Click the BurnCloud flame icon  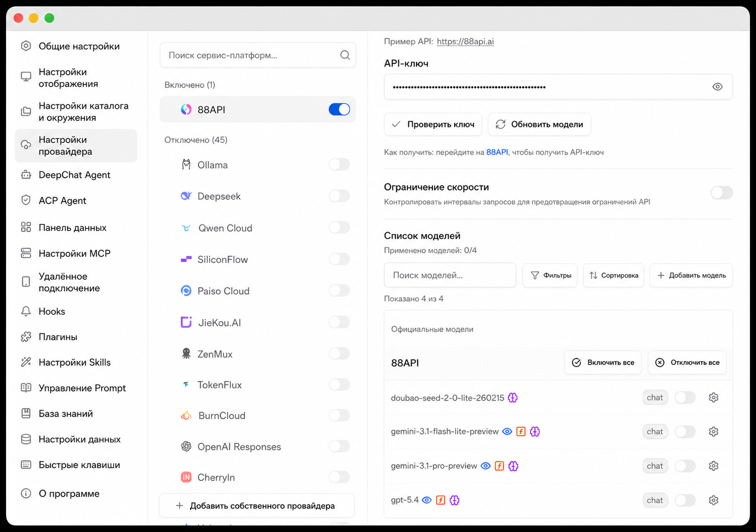pyautogui.click(x=186, y=416)
